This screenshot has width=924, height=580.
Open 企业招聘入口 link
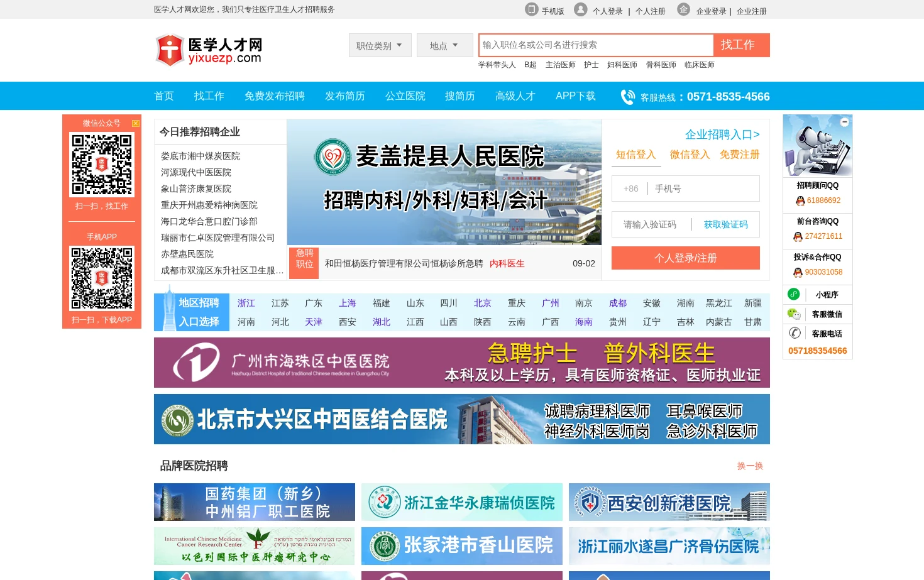[x=722, y=134]
